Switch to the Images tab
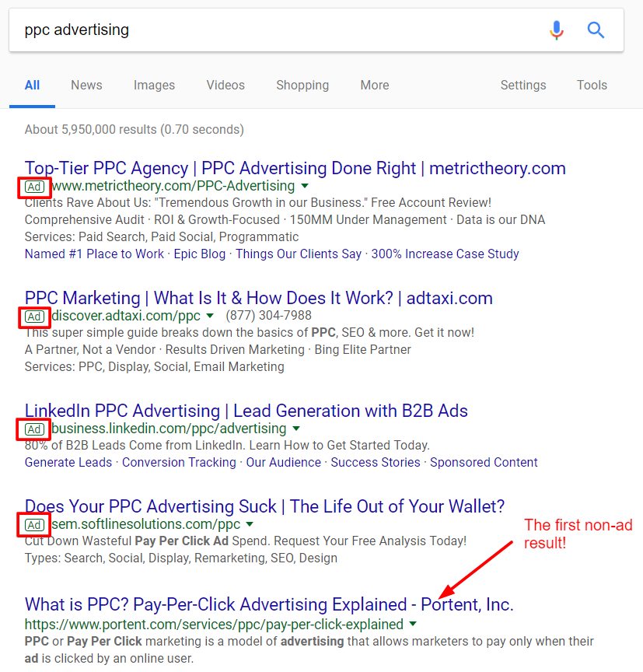The width and height of the screenshot is (643, 672). click(154, 85)
